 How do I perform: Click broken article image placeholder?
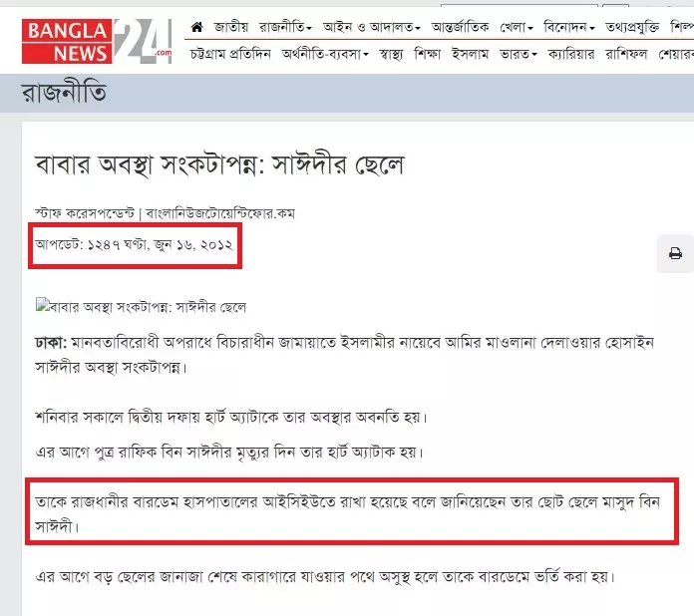pyautogui.click(x=43, y=305)
